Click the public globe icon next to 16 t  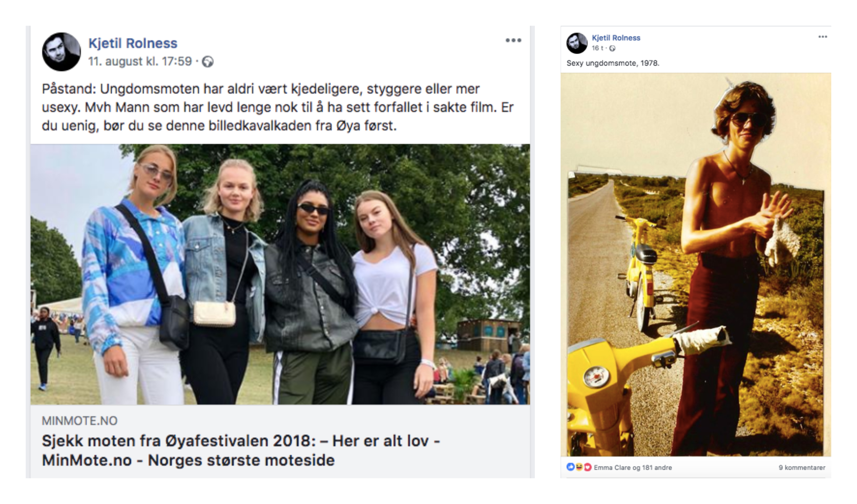pyautogui.click(x=612, y=49)
